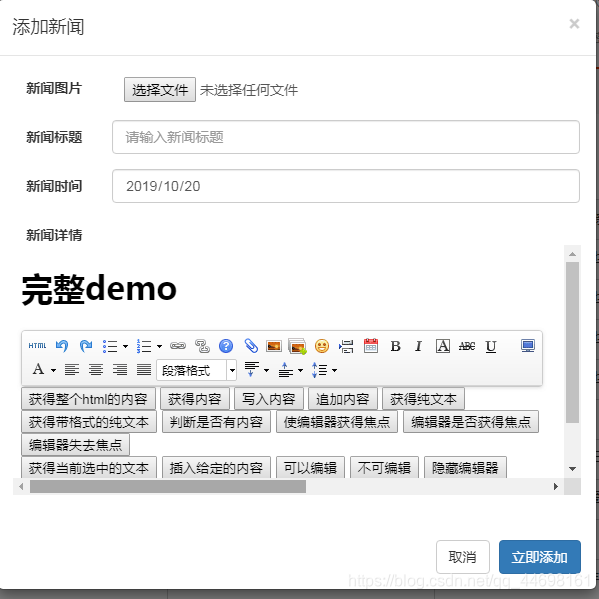
Task: Click 获得带格式的纯文本 button
Action: (89, 422)
